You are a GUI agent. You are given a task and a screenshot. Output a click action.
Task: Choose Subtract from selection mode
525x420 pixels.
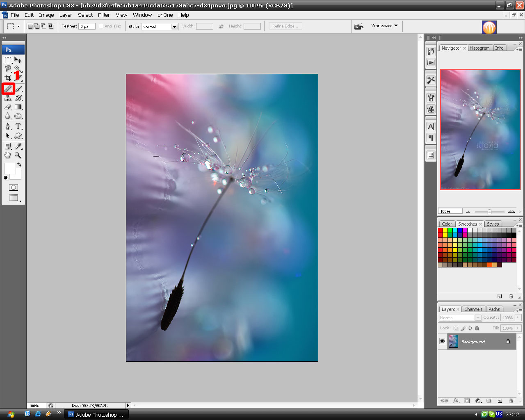click(44, 26)
